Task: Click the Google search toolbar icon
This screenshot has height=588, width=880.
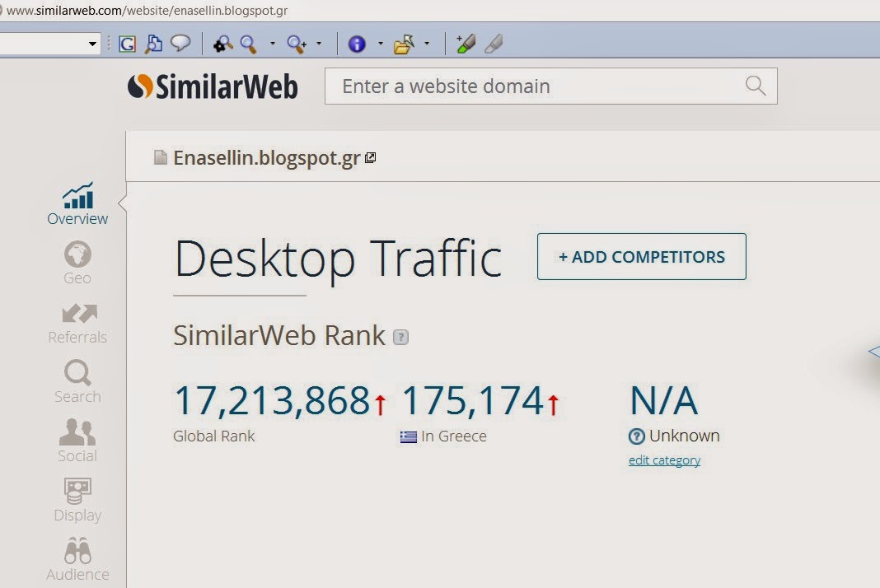Action: pyautogui.click(x=128, y=44)
